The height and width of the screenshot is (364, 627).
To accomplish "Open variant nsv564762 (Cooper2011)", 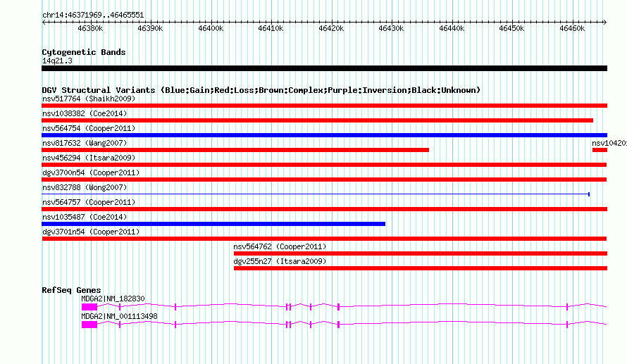I will point(280,246).
